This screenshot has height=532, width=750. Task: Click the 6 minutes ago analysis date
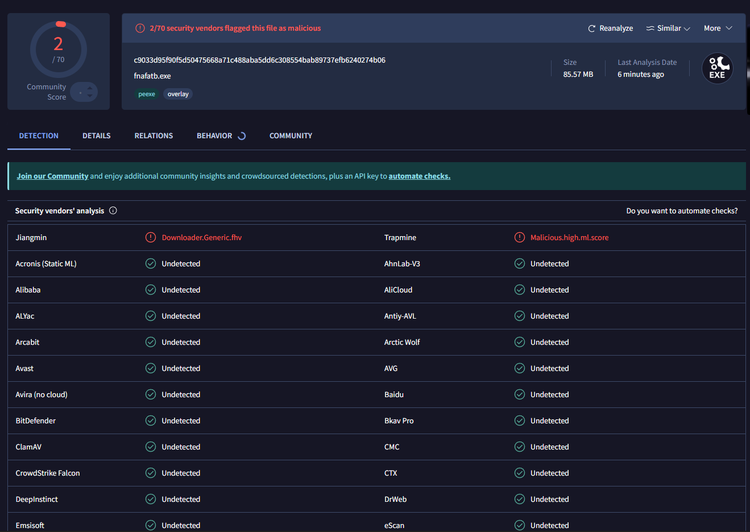(x=640, y=74)
